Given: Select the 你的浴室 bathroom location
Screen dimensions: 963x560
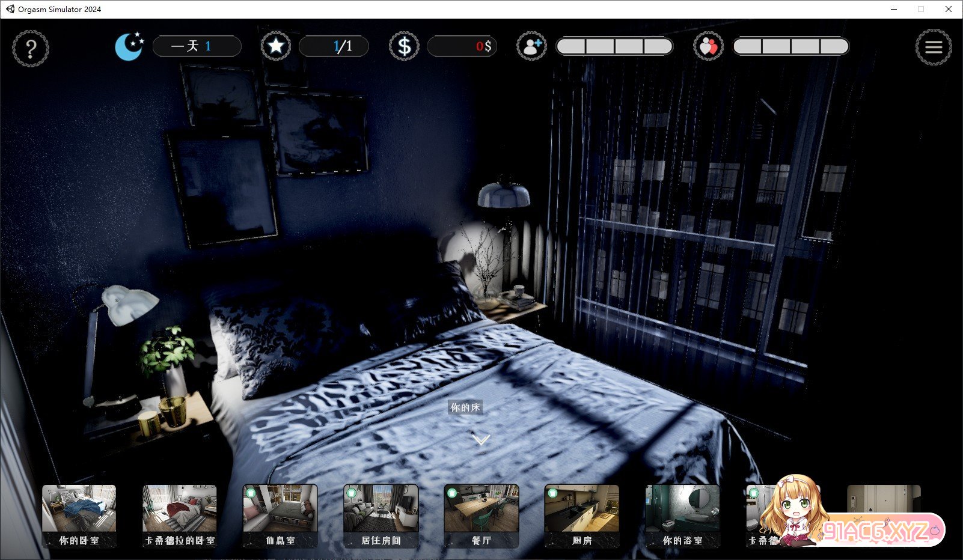Looking at the screenshot, I should tap(682, 516).
